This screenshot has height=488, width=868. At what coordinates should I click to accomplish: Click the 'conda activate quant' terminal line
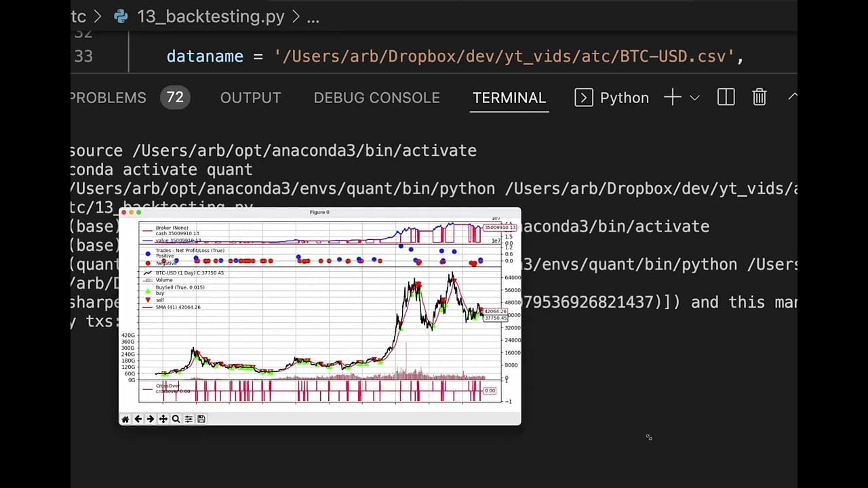(161, 169)
